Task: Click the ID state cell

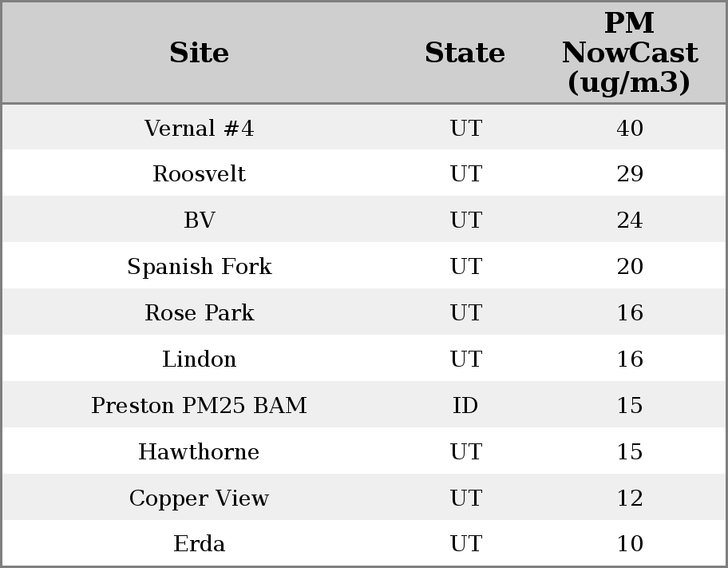Action: point(465,406)
